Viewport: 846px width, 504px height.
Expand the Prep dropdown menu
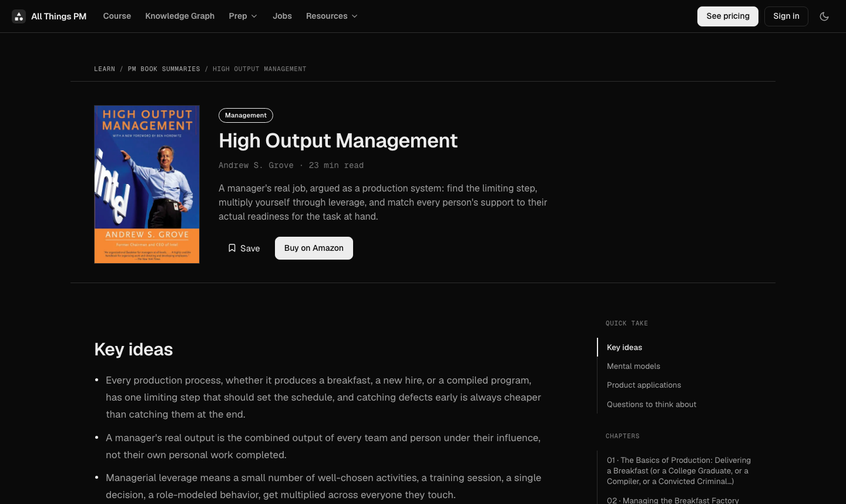243,16
